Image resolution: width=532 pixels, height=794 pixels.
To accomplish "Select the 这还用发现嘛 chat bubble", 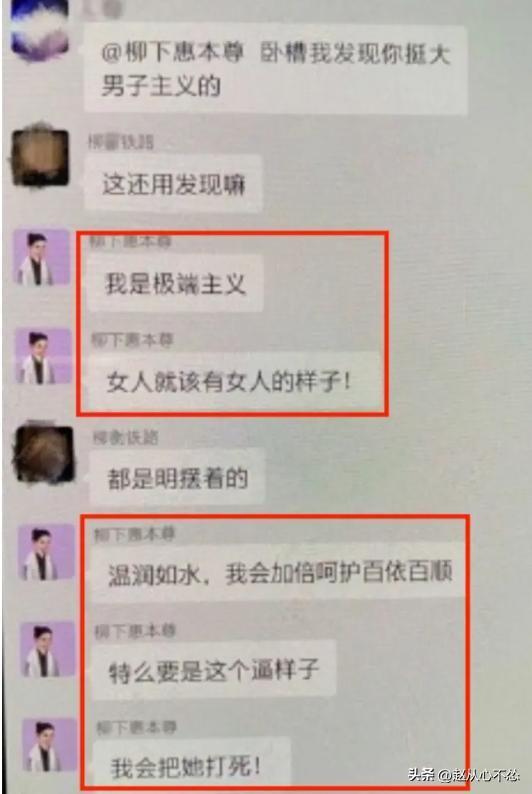I will pos(174,183).
